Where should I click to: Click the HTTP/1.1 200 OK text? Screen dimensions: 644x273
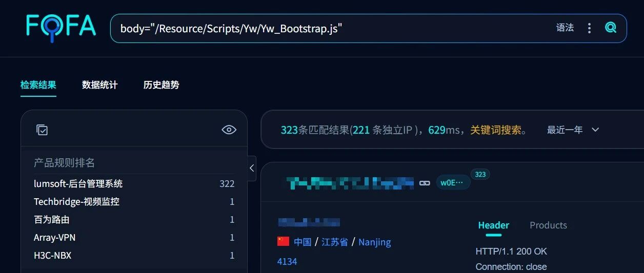click(x=511, y=251)
